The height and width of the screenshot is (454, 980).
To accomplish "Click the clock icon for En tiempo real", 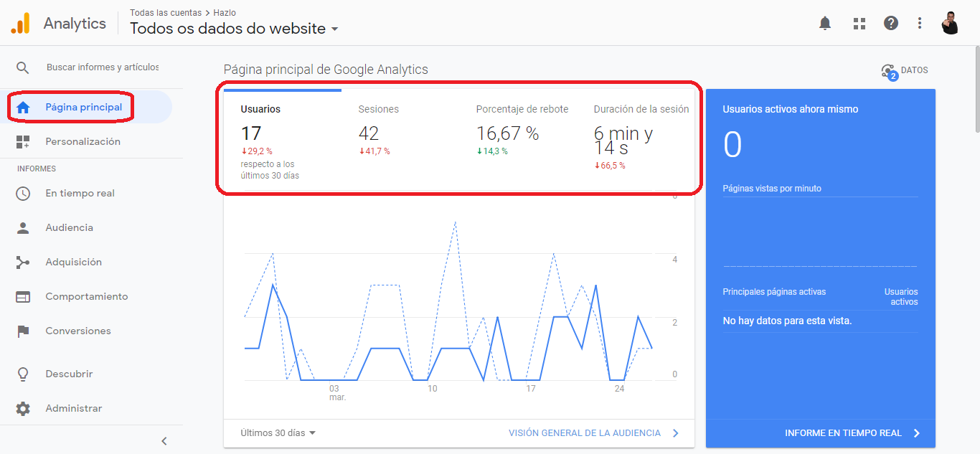I will (x=23, y=194).
